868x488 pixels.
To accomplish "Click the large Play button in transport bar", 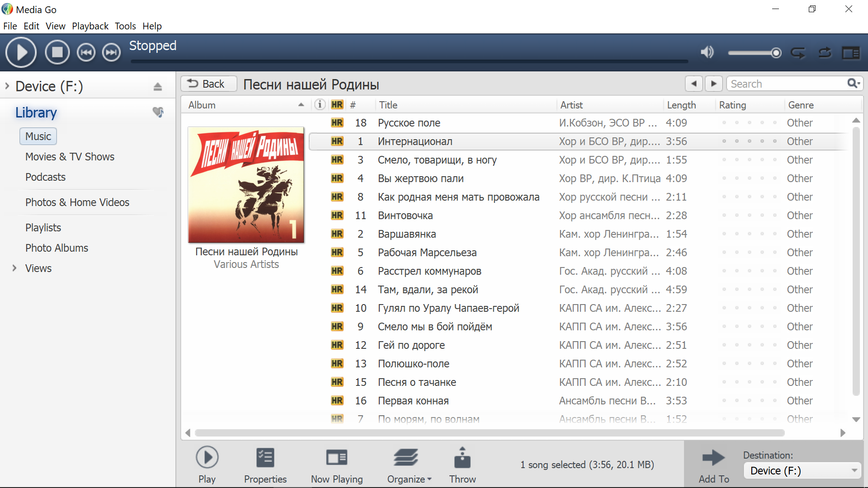I will [x=21, y=53].
